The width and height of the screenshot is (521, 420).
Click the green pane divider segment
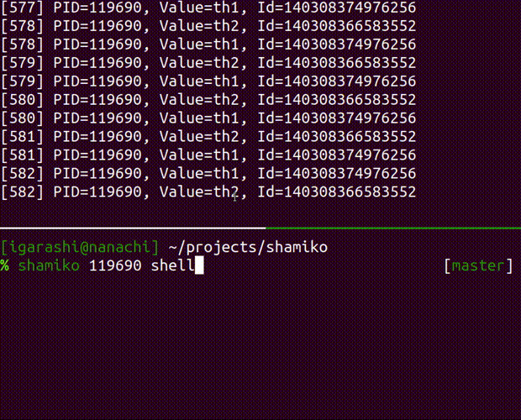point(393,228)
